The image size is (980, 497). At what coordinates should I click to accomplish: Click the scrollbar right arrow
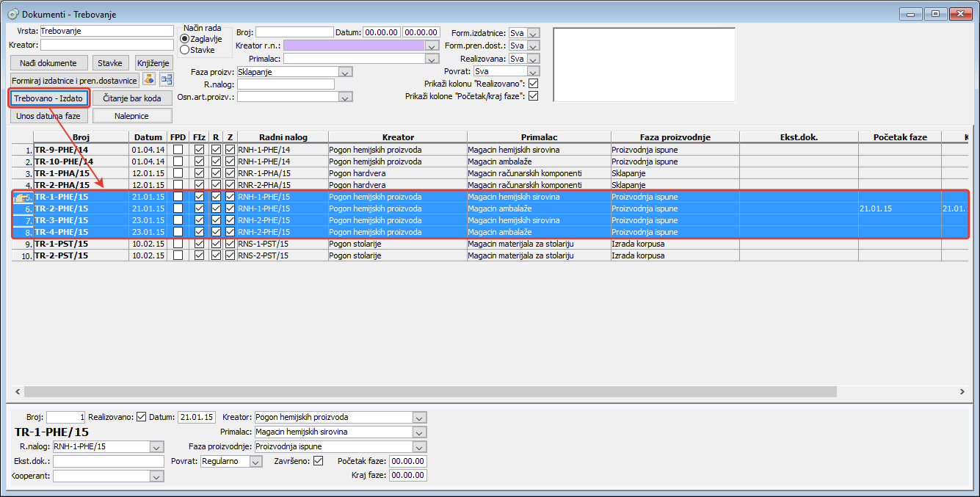[x=962, y=392]
